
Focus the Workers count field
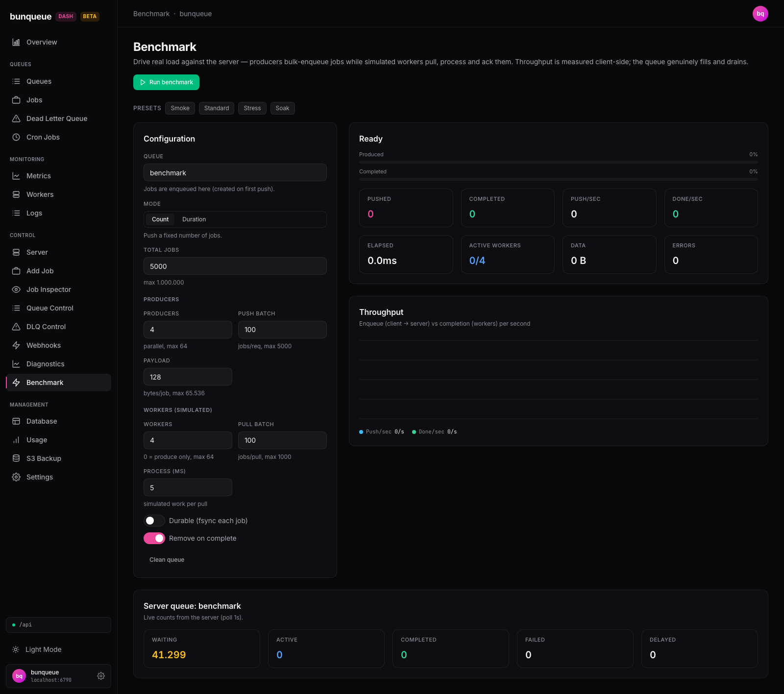(188, 440)
